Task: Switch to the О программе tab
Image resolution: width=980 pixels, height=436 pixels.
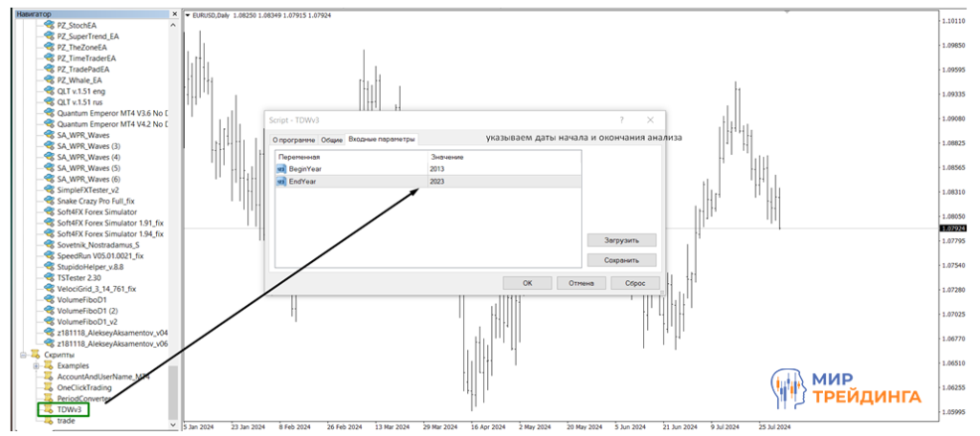Action: 294,140
